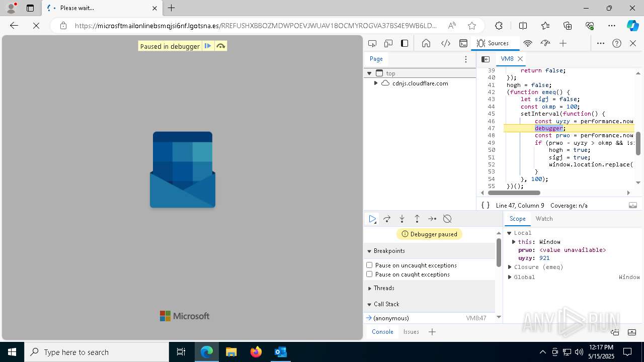This screenshot has height=362, width=644.
Task: Add a tool to the drawer
Action: (x=432, y=332)
